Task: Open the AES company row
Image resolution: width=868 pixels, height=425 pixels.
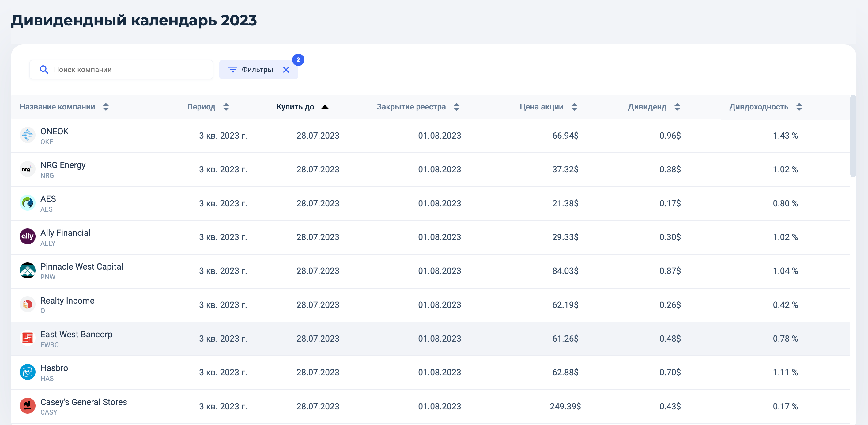Action: click(48, 199)
